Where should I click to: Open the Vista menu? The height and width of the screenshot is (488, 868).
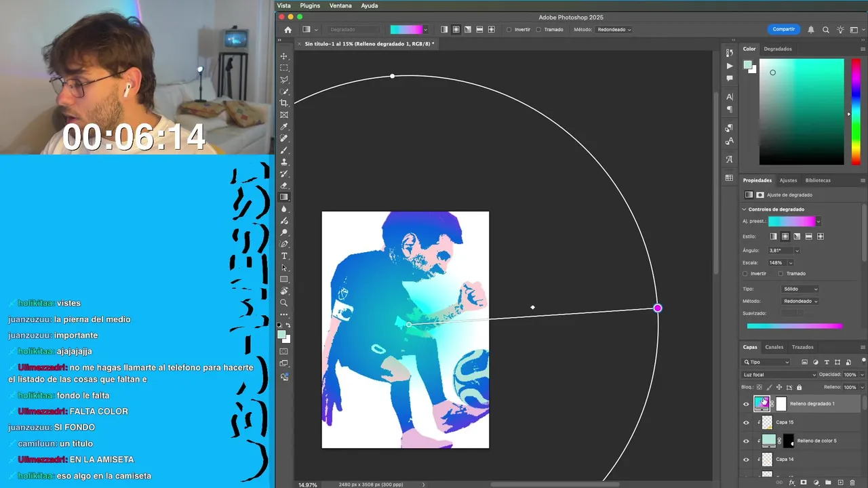(284, 5)
